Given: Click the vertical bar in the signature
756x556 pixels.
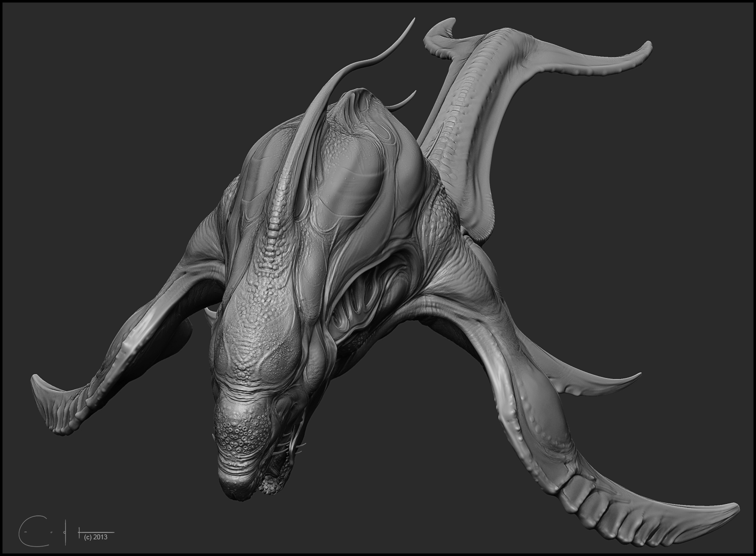Looking at the screenshot, I should tap(66, 532).
